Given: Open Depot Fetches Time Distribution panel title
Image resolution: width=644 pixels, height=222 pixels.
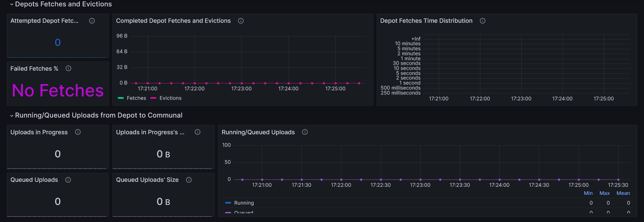Looking at the screenshot, I should [x=426, y=21].
